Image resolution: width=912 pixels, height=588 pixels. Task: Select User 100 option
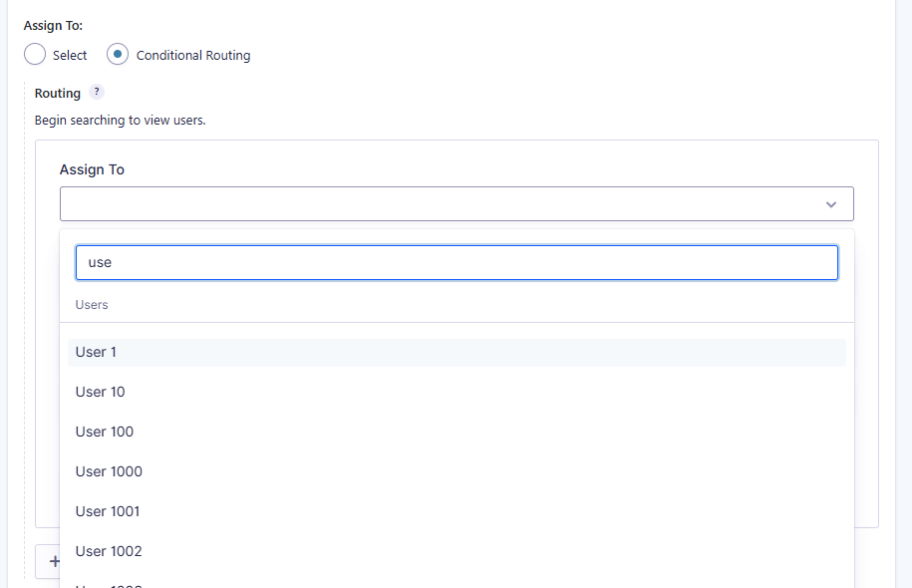point(105,432)
